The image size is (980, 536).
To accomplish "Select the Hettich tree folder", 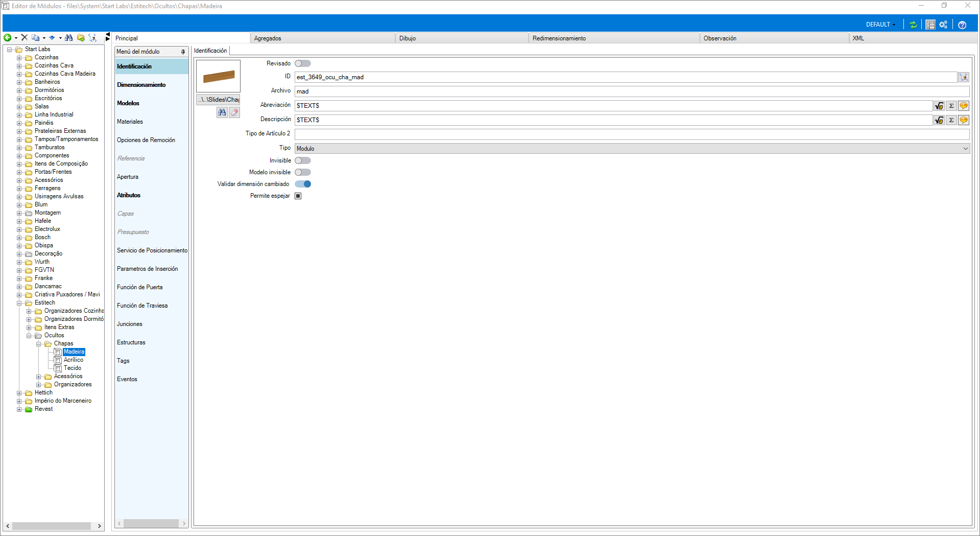I will (43, 393).
